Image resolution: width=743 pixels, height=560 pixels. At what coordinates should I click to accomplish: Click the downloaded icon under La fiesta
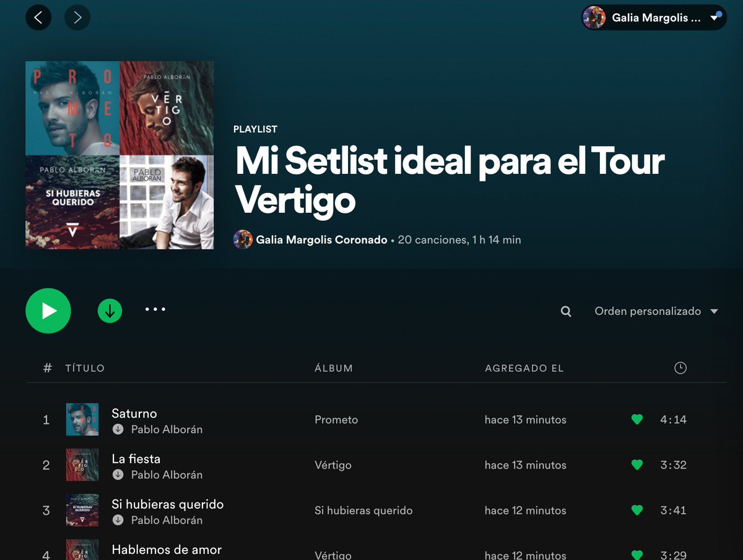(118, 475)
